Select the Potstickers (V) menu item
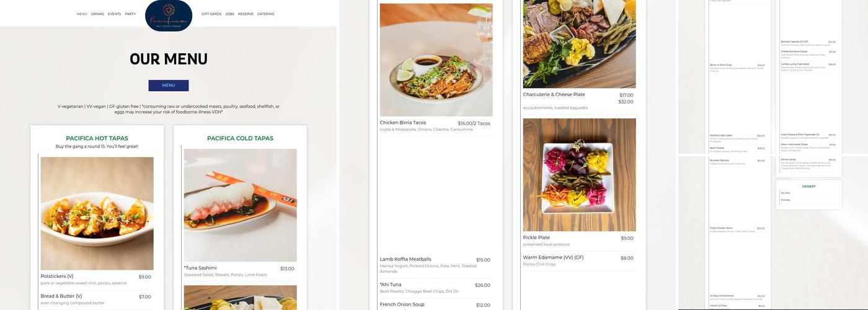Screen dimensions: 868x310 96,280
